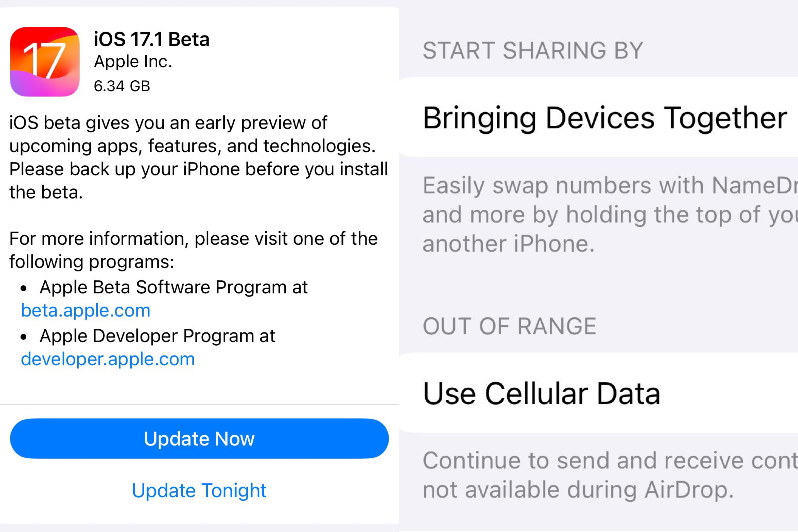Tap the OUT OF RANGE section header
The width and height of the screenshot is (798, 532).
(x=509, y=326)
